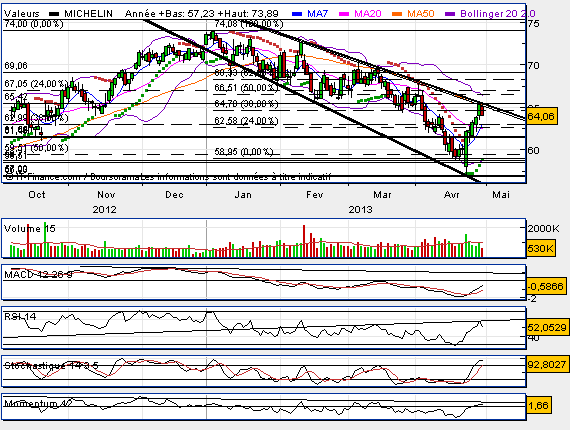Select the 'MA7' legend text
The image size is (570, 430).
coord(317,14)
